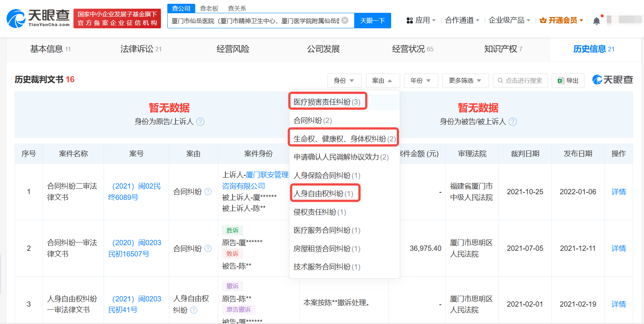
Task: Select 人身自由权纠纷(1) from the dropdown list
Action: [324, 193]
